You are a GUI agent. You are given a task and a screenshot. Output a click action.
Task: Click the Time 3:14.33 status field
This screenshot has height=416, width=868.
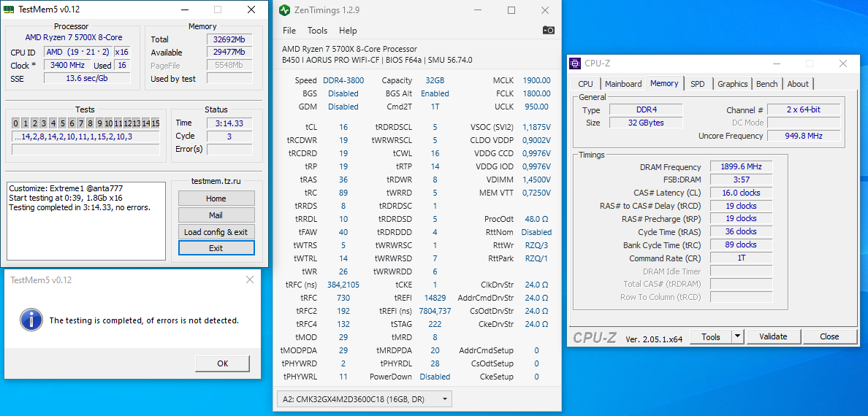click(x=229, y=123)
